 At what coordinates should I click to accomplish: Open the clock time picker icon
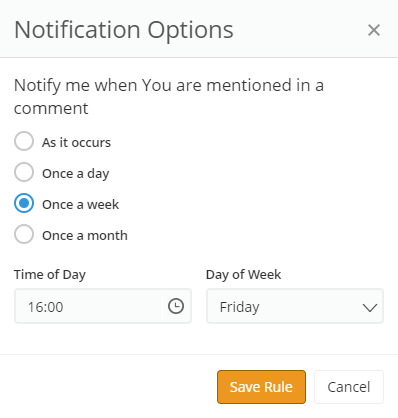176,306
